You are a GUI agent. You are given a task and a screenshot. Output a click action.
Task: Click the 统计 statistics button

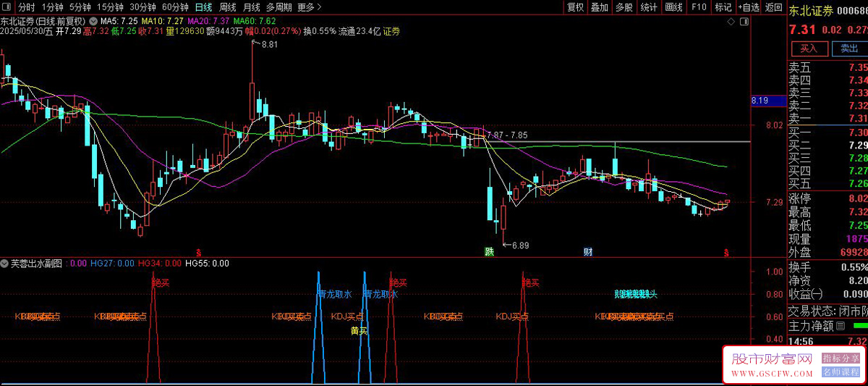(x=649, y=7)
